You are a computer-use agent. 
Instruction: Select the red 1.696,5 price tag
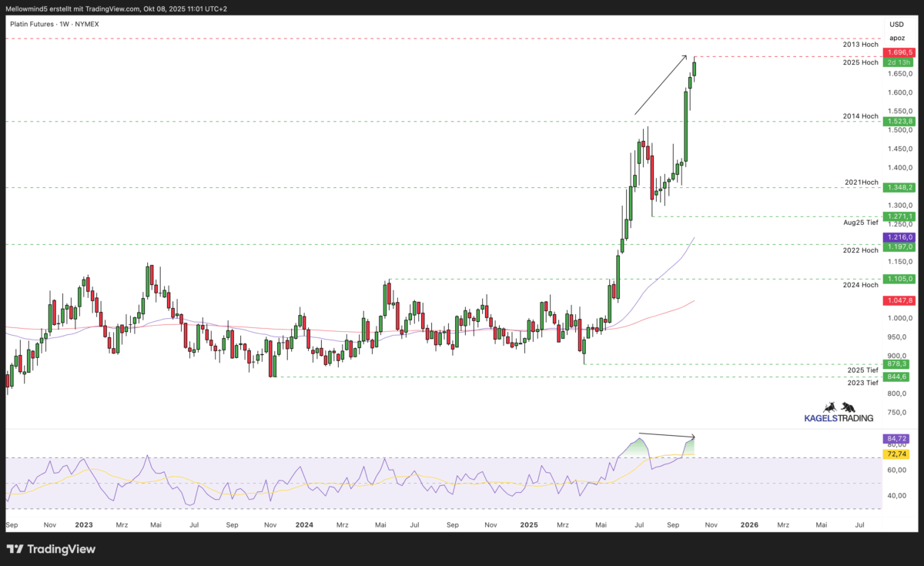tap(899, 52)
